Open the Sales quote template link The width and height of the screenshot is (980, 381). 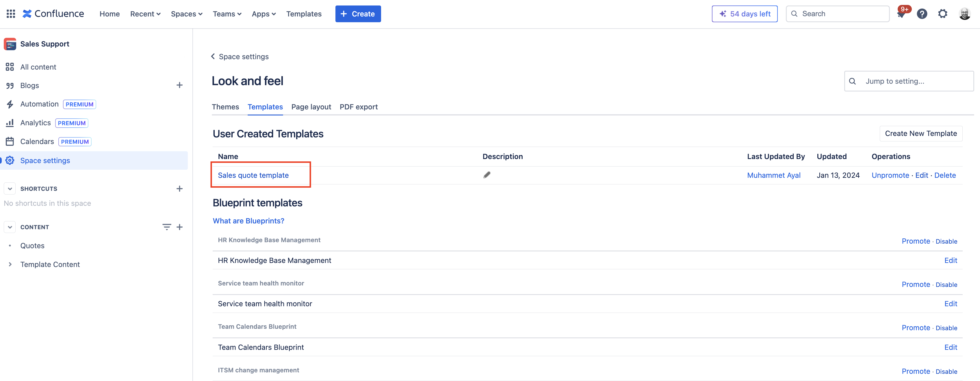pyautogui.click(x=253, y=175)
